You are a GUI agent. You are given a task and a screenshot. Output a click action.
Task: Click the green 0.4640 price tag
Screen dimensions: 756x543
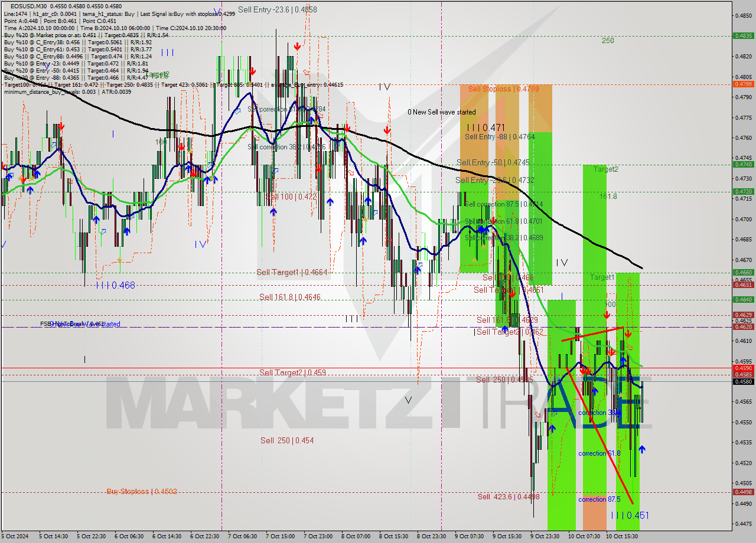(x=743, y=299)
